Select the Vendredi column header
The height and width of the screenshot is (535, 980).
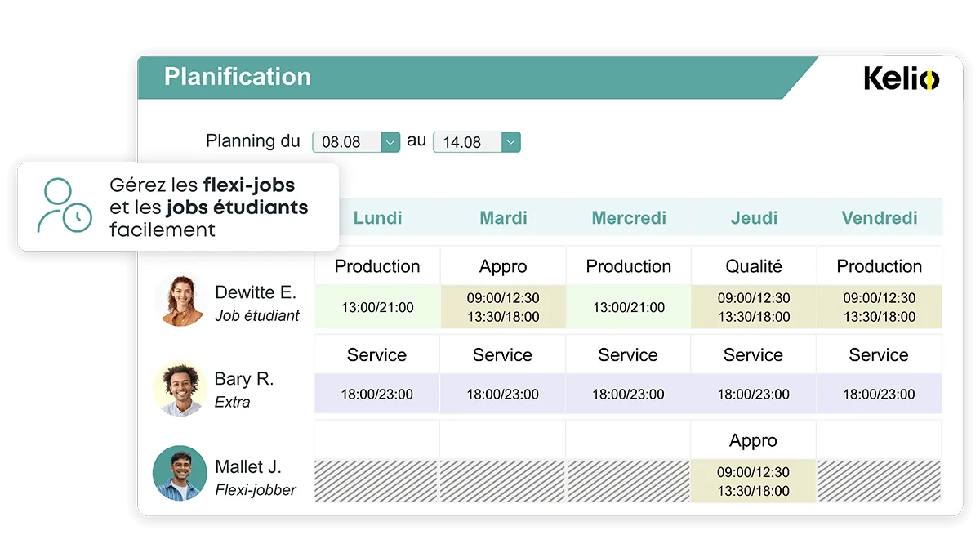[x=880, y=218]
